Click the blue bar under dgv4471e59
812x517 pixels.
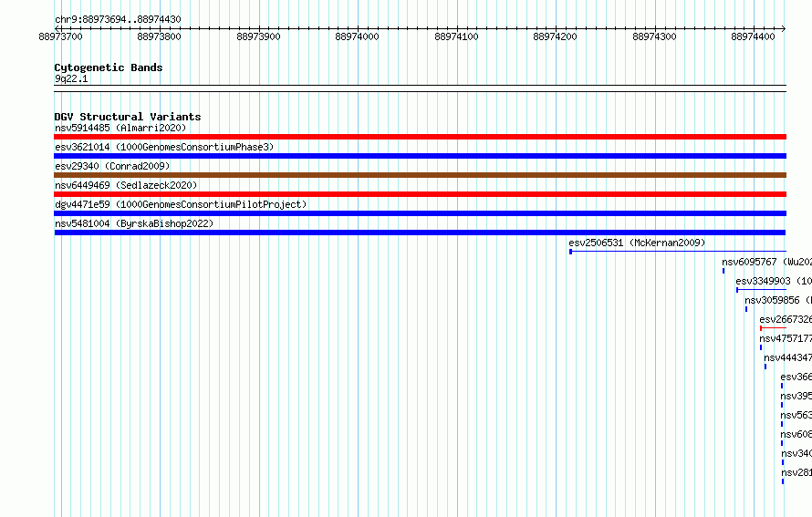click(x=420, y=213)
